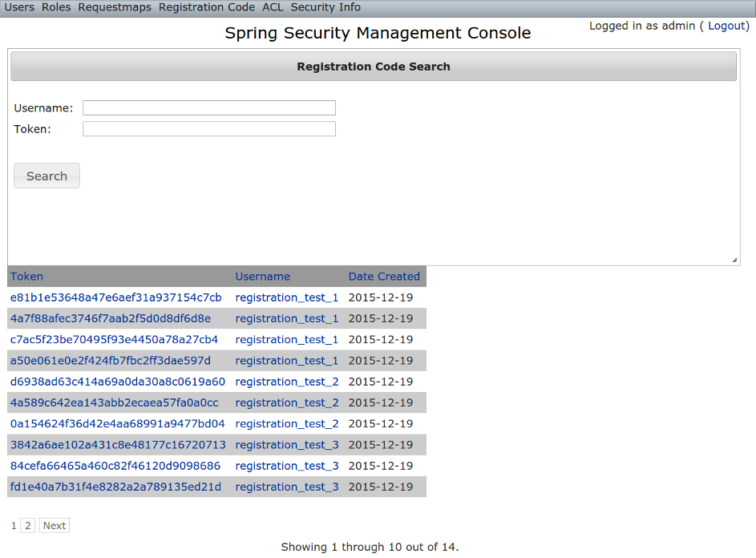Image resolution: width=756 pixels, height=558 pixels.
Task: Open token fd1e40a7b31f4e8282a2a789135ed21d
Action: pos(116,487)
